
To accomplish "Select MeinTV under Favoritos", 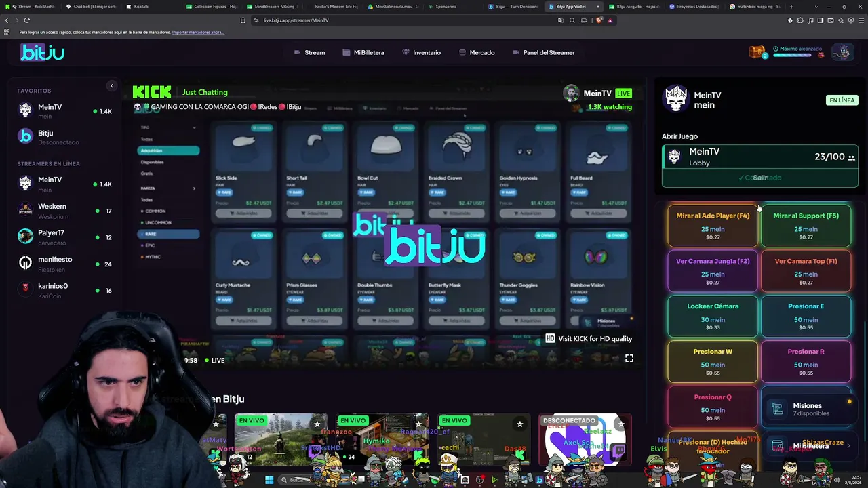I will click(64, 111).
